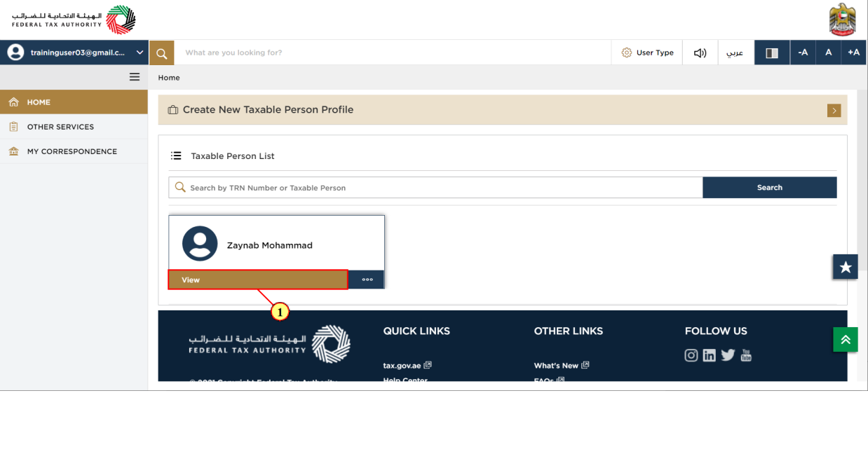Click the My Correspondence bank icon

click(13, 151)
